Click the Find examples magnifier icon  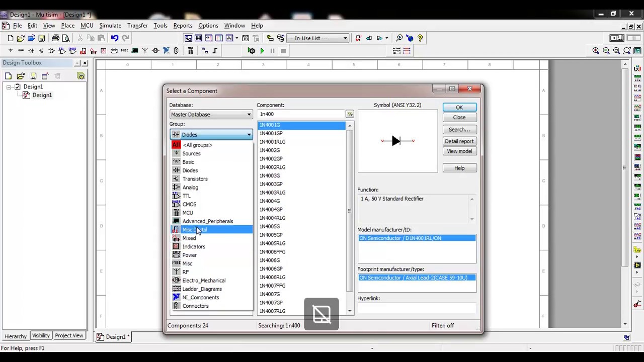399,38
